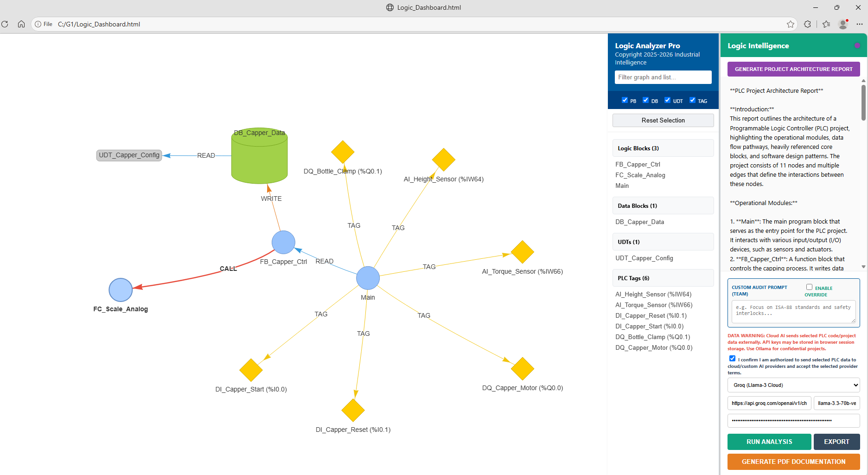Select DI_Capper_Reset (%I0.1) in PLC Tags list
This screenshot has height=475, width=868.
click(x=651, y=315)
